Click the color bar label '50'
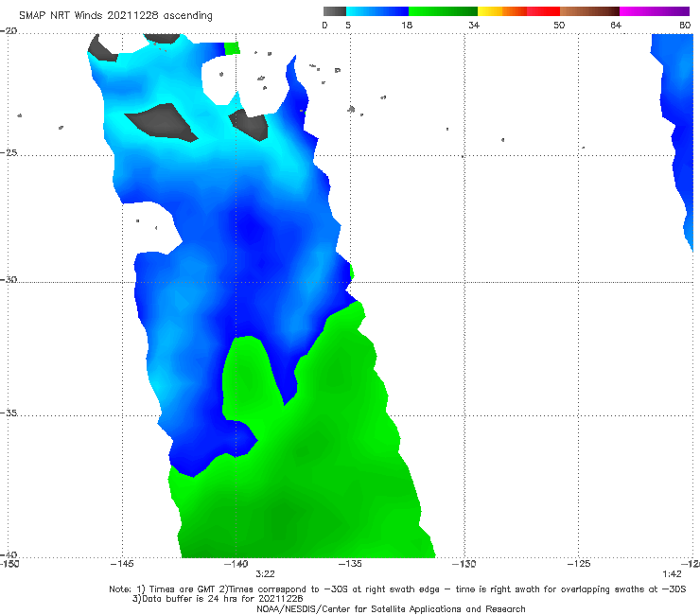 point(559,25)
